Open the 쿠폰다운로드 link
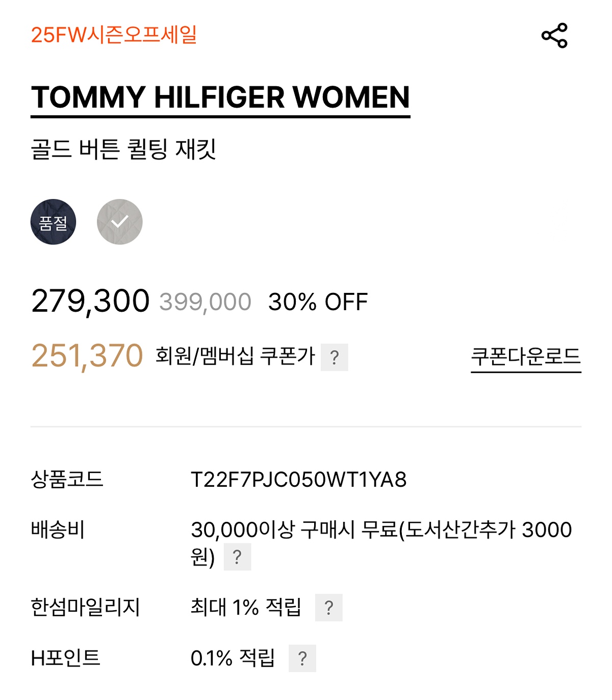 (x=526, y=357)
